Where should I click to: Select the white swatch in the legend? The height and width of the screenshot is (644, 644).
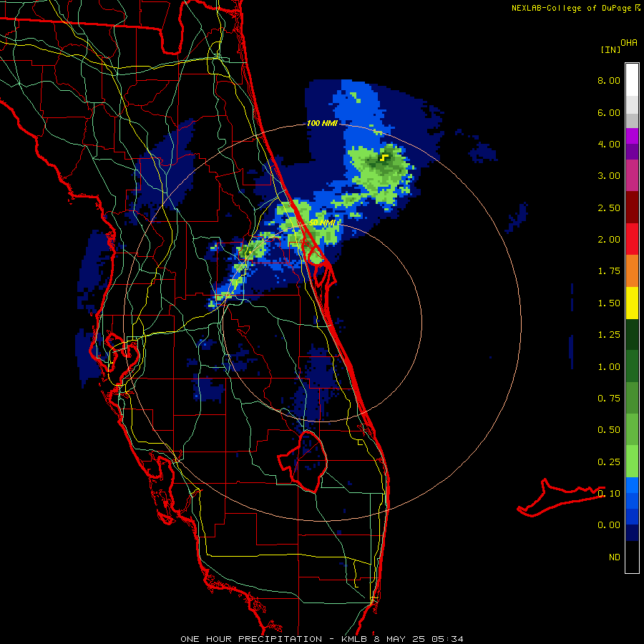click(x=632, y=80)
